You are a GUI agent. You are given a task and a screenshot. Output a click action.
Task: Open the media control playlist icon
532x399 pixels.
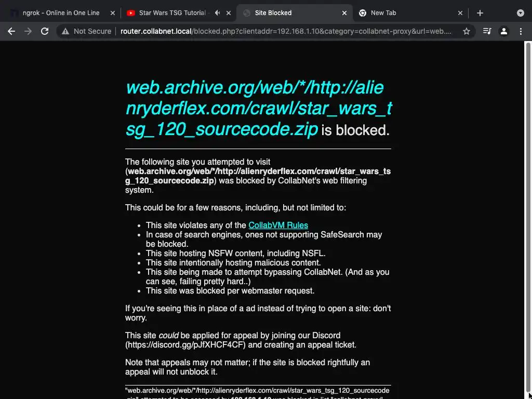[x=487, y=31]
